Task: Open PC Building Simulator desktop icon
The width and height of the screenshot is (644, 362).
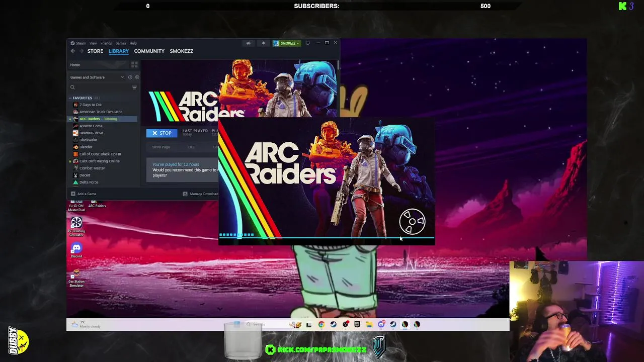Action: (x=76, y=227)
